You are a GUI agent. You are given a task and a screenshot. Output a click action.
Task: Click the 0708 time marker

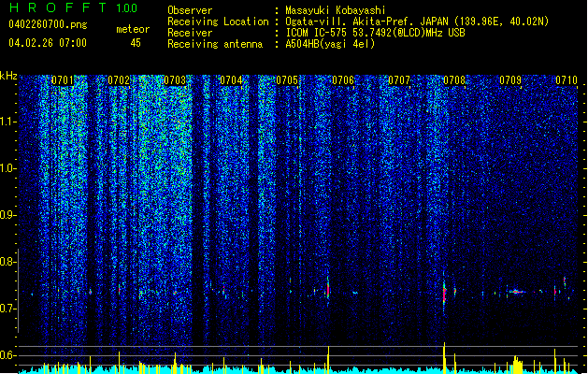tap(454, 80)
